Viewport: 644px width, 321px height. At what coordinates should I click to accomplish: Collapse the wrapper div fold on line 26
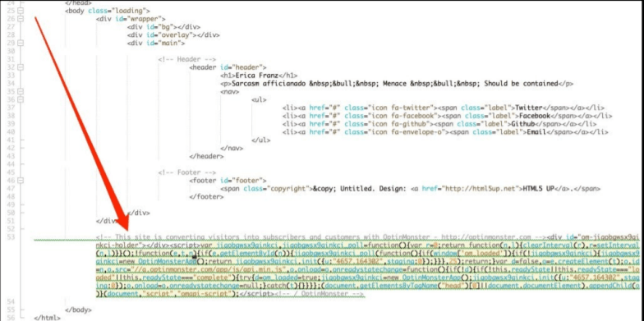[x=20, y=18]
